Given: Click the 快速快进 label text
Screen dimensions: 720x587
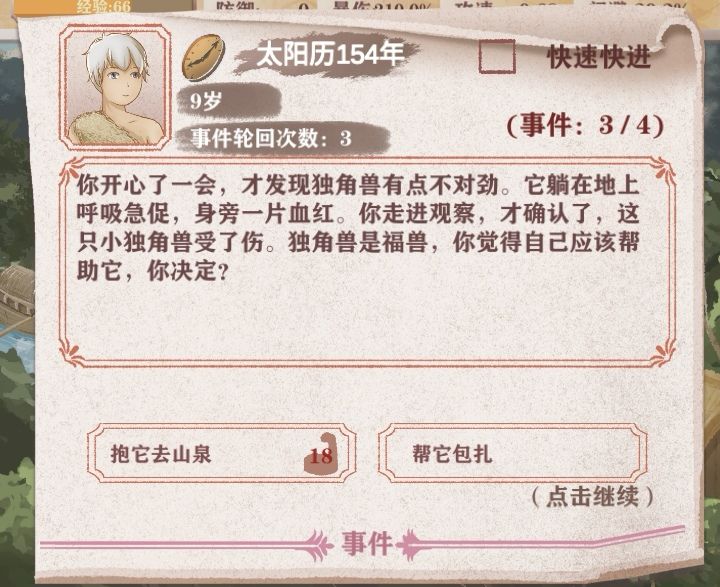Looking at the screenshot, I should (x=599, y=57).
